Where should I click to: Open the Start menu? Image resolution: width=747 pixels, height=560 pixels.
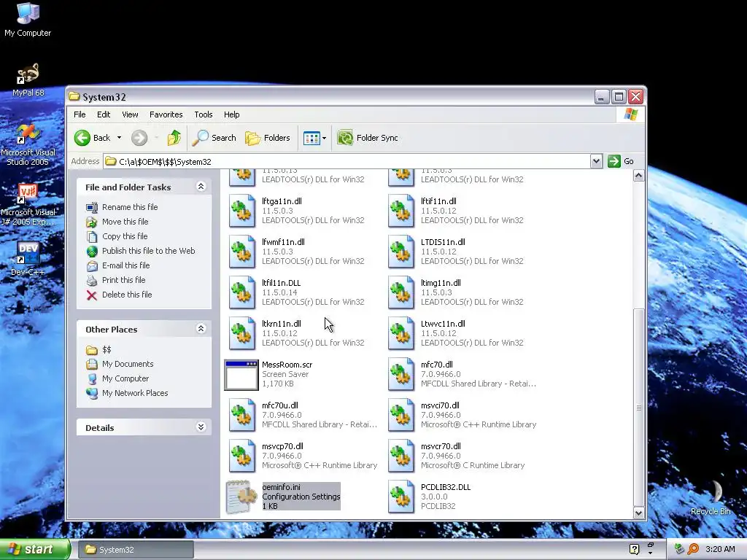click(35, 549)
